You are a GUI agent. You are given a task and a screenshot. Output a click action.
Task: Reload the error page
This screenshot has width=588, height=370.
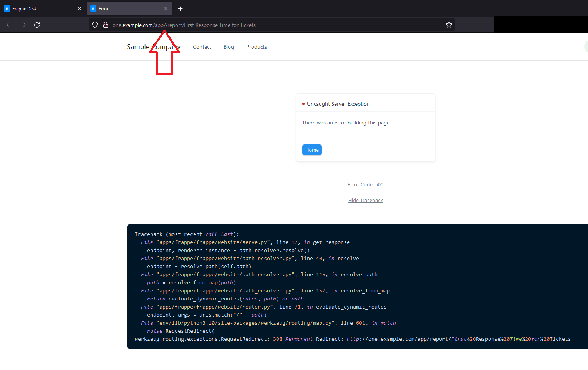[37, 25]
